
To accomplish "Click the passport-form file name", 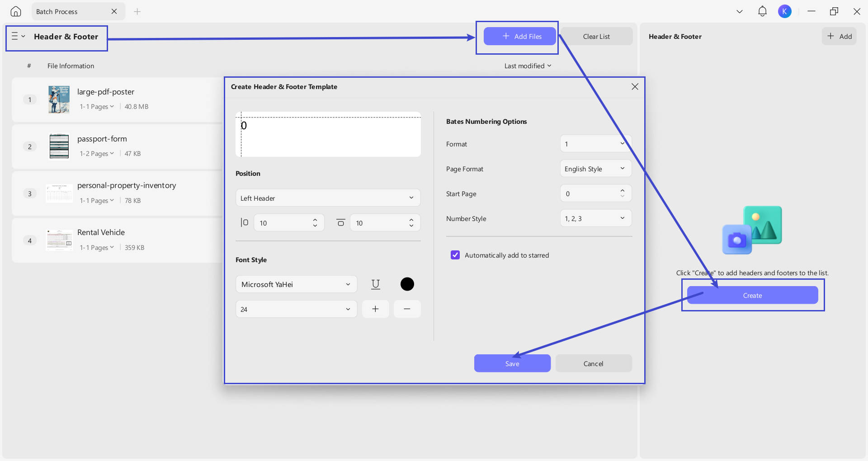I will point(102,139).
